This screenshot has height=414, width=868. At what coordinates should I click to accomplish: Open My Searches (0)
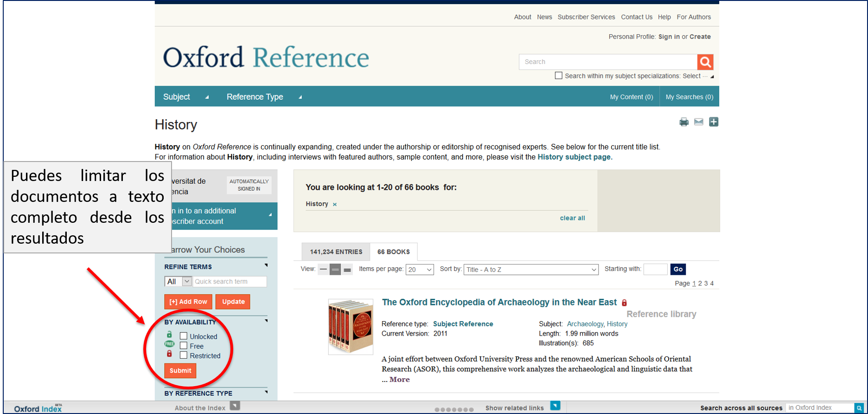[689, 97]
